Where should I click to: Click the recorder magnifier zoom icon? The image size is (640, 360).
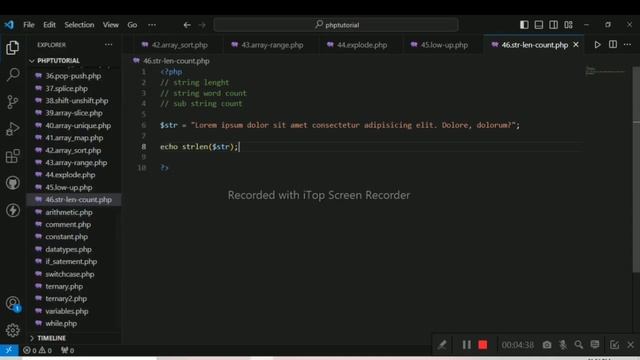point(579,345)
